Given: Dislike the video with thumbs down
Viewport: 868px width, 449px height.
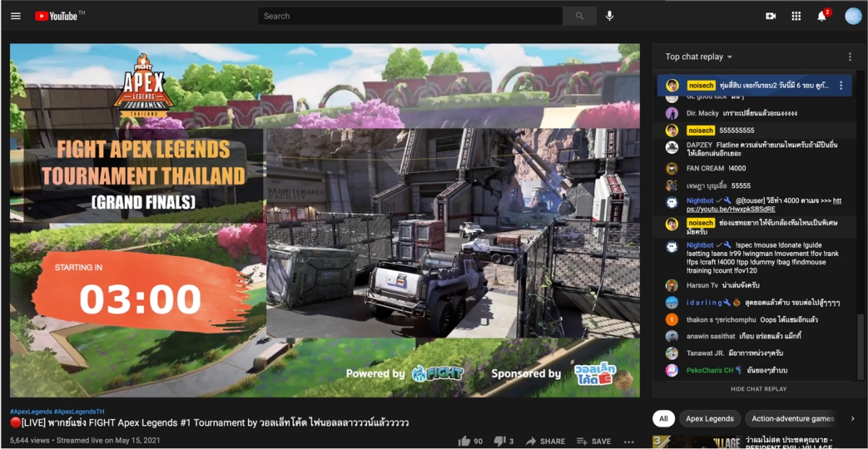Looking at the screenshot, I should click(x=499, y=441).
